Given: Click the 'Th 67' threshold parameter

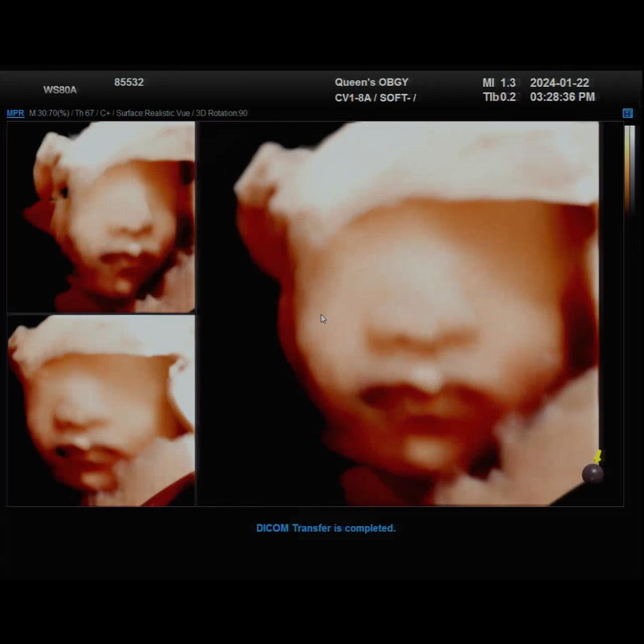Looking at the screenshot, I should (x=85, y=113).
